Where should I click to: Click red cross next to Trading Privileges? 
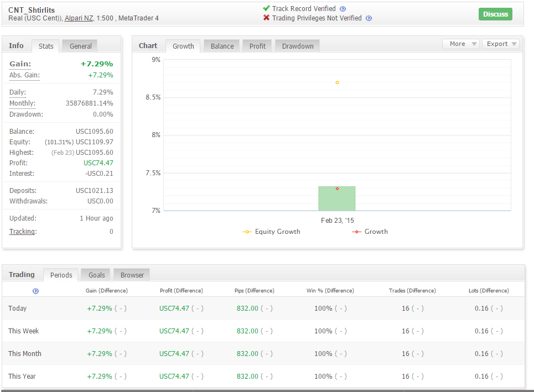point(266,18)
